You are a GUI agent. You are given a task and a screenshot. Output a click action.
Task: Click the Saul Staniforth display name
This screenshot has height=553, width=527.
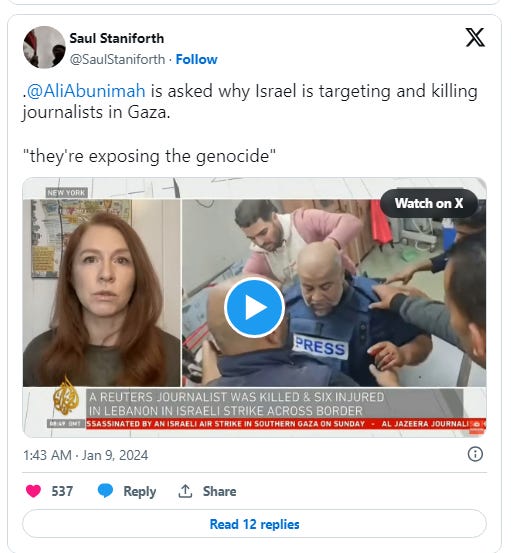[x=117, y=38]
